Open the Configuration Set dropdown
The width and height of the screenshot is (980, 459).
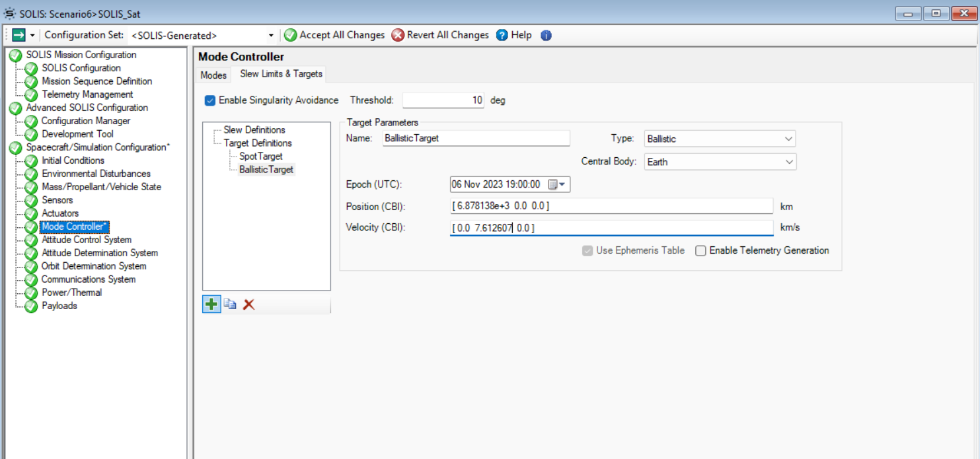[x=270, y=35]
